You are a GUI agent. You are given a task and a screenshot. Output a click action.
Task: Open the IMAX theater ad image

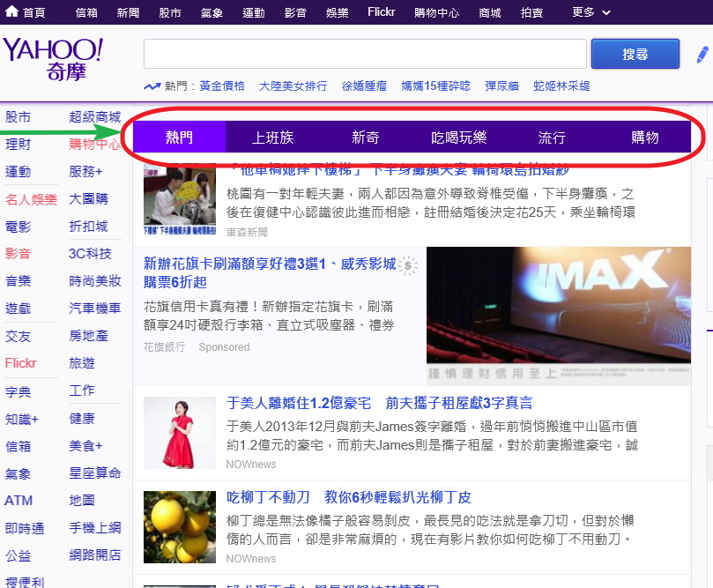559,316
